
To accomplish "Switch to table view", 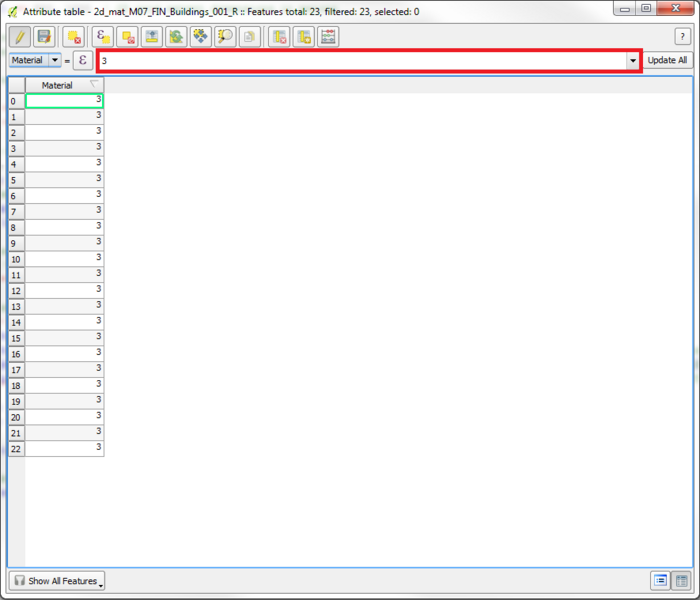I will pos(681,581).
